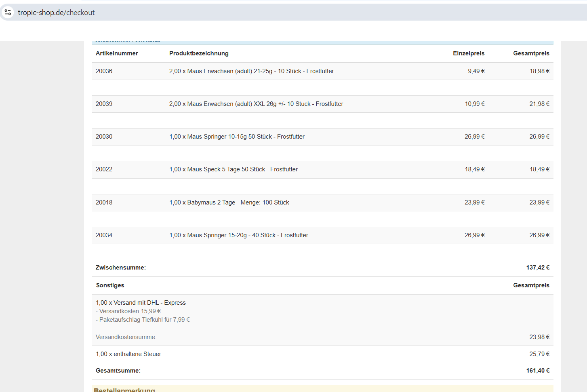587x392 pixels.
Task: Click the Versandkostensumme value 23,98 €
Action: click(539, 337)
